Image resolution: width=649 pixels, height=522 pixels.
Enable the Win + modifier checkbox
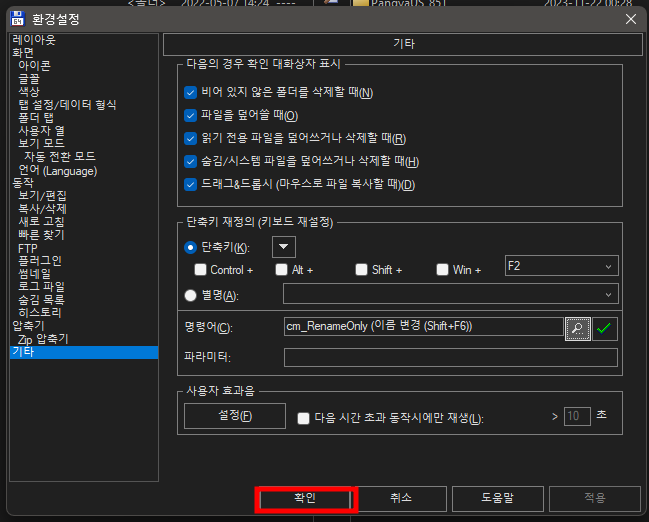tap(442, 270)
